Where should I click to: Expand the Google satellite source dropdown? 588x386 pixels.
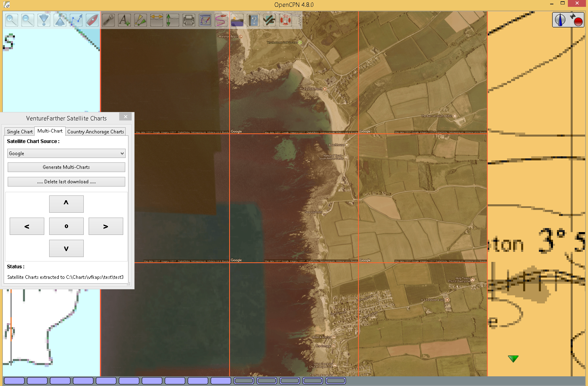[66, 154]
